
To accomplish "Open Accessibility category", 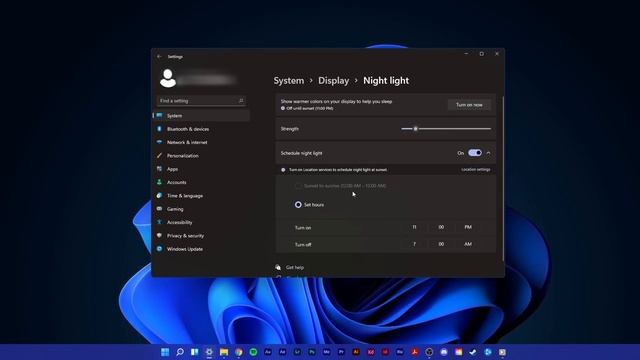I will coord(201,222).
